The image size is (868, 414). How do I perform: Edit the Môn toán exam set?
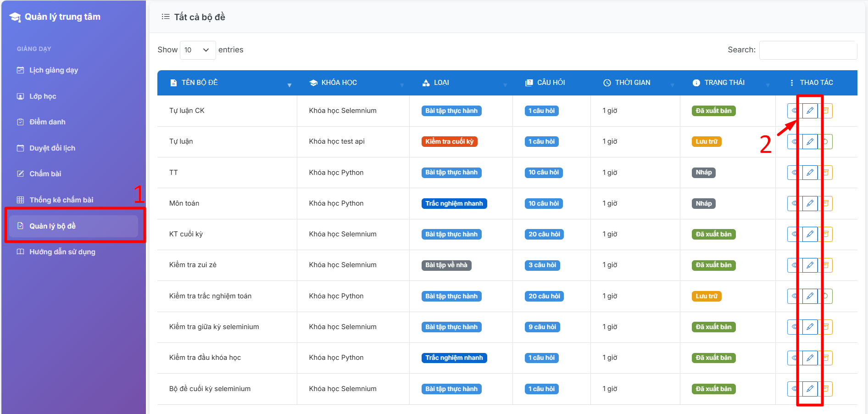click(810, 203)
